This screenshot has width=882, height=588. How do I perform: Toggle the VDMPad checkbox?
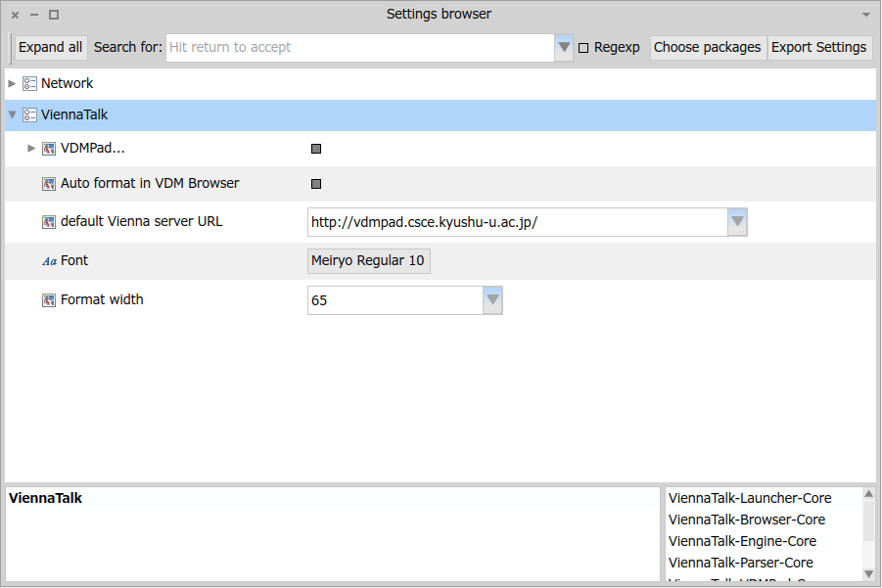pyautogui.click(x=316, y=149)
